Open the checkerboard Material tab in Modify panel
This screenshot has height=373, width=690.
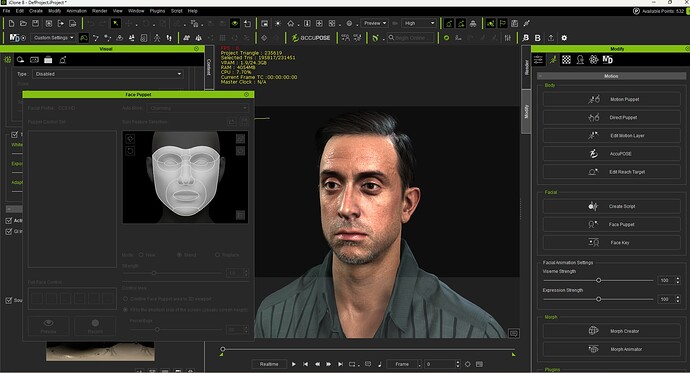tap(566, 59)
